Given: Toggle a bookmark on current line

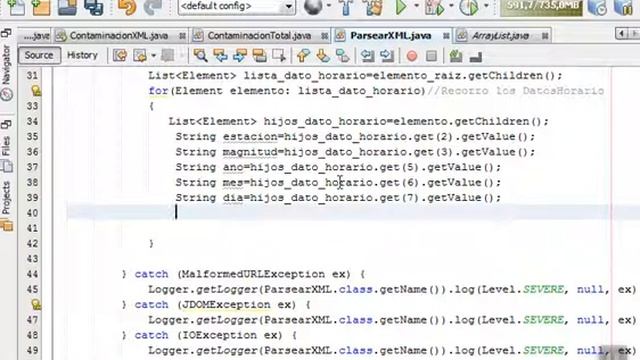Looking at the screenshot, I should 343,56.
